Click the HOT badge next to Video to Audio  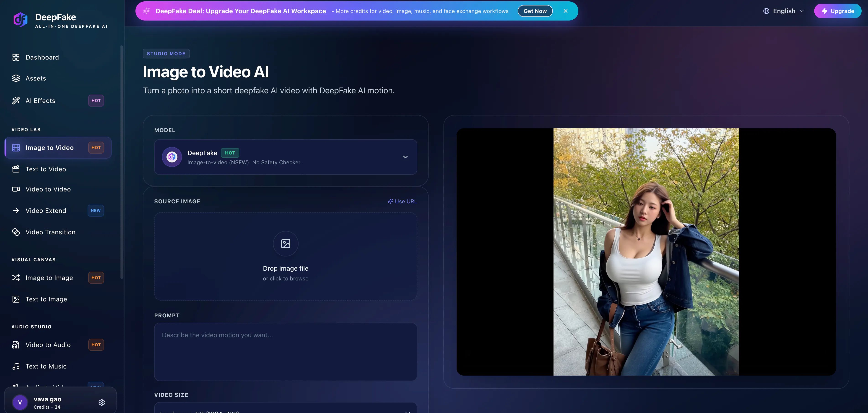pyautogui.click(x=96, y=345)
